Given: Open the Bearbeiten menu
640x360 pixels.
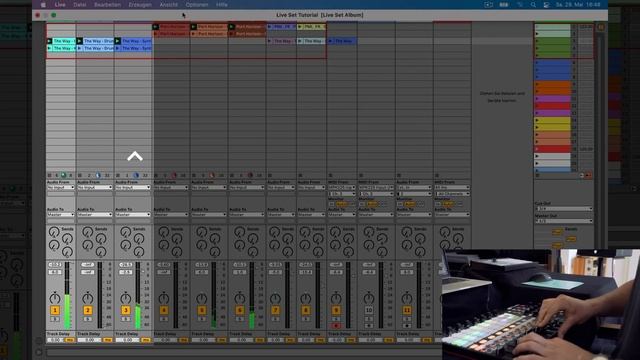Looking at the screenshot, I should 107,5.
